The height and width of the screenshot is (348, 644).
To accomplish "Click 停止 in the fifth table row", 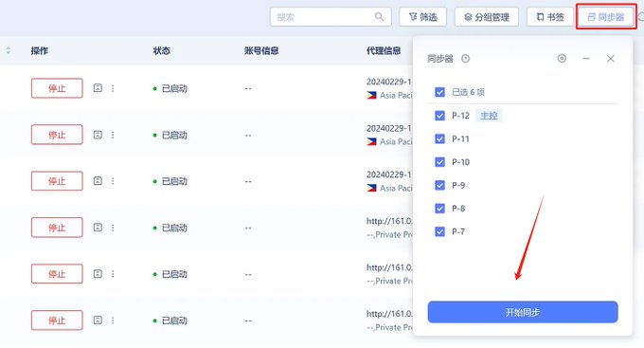I will [x=57, y=274].
